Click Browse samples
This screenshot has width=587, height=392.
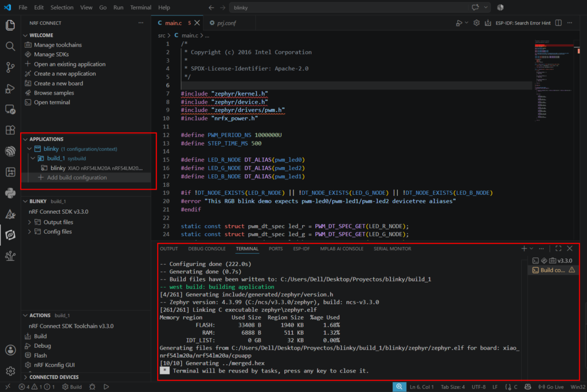coord(53,93)
